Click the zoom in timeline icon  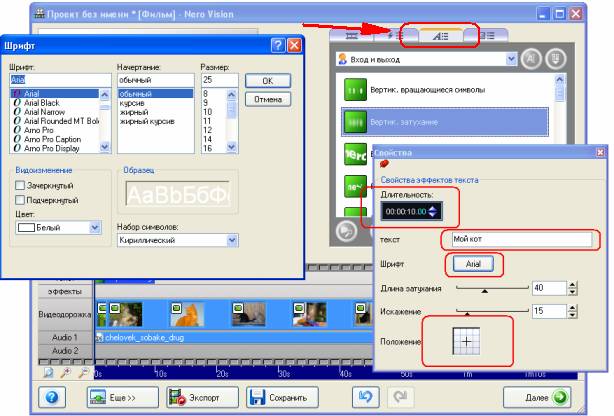(x=65, y=373)
